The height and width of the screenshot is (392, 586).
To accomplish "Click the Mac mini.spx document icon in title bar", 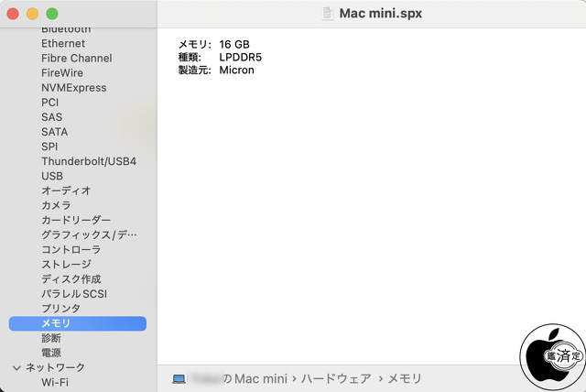I will 328,14.
